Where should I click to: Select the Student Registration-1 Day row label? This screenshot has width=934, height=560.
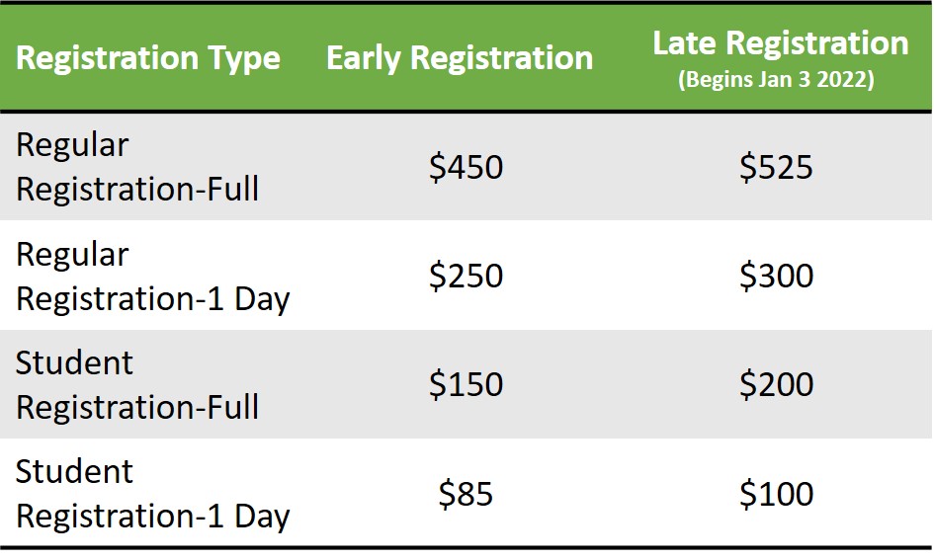[152, 493]
